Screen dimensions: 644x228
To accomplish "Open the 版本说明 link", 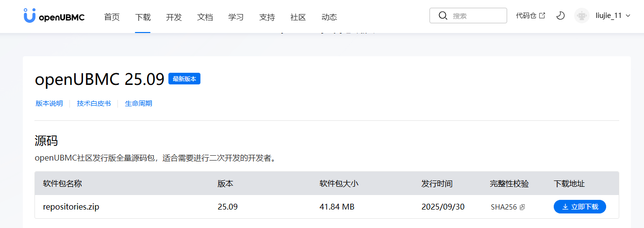I will click(x=49, y=103).
